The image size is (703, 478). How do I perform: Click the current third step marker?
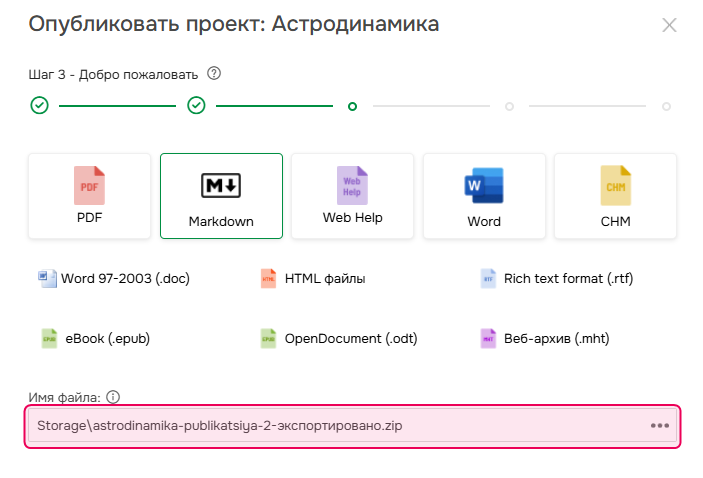pos(352,106)
